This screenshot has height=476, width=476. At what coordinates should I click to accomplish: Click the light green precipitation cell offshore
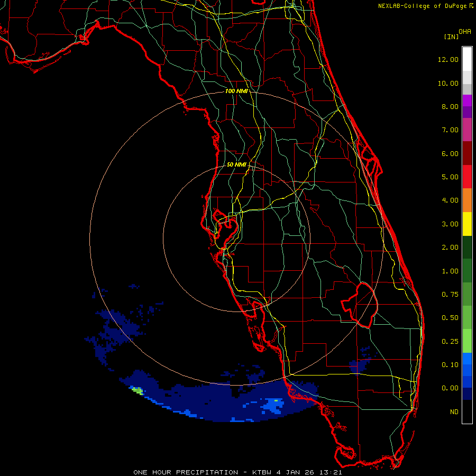point(138,391)
